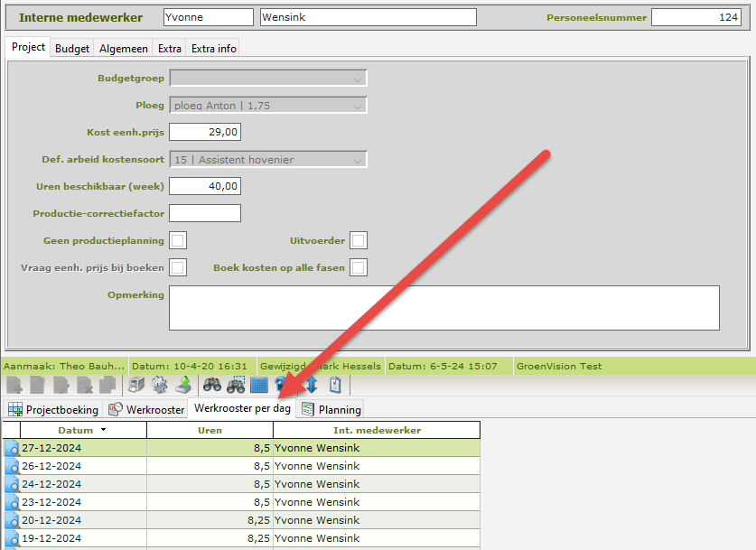Click the first binoculars search icon

(x=212, y=385)
